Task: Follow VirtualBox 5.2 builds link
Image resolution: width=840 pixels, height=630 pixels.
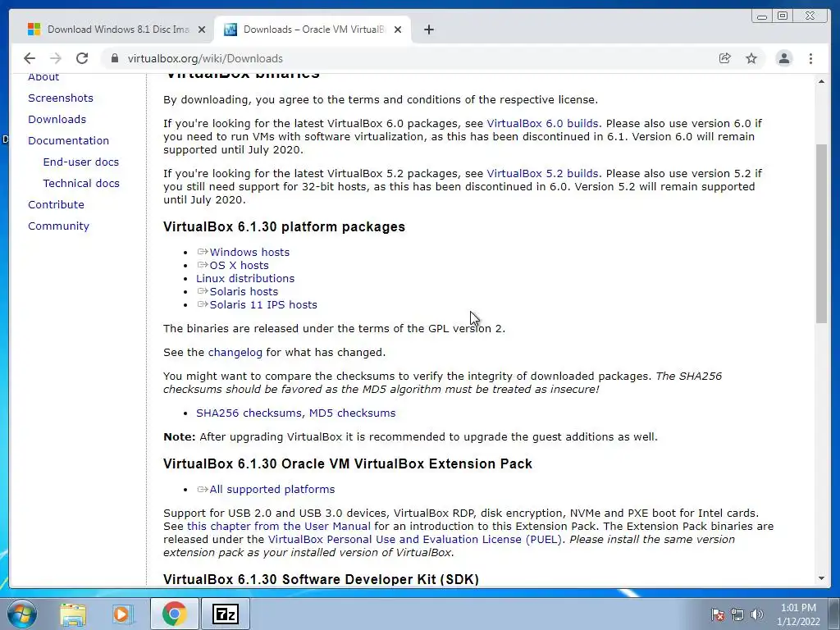Action: (x=542, y=174)
